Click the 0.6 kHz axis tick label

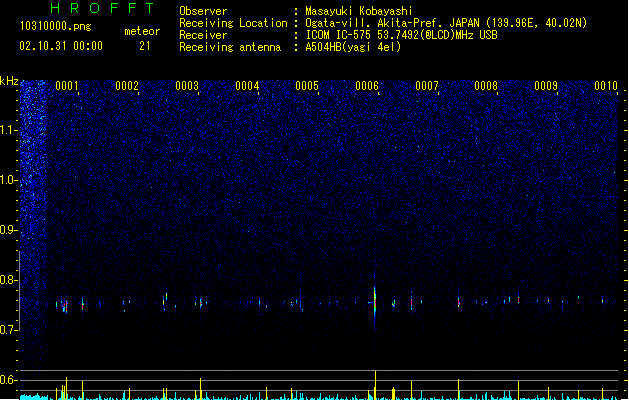[9, 380]
